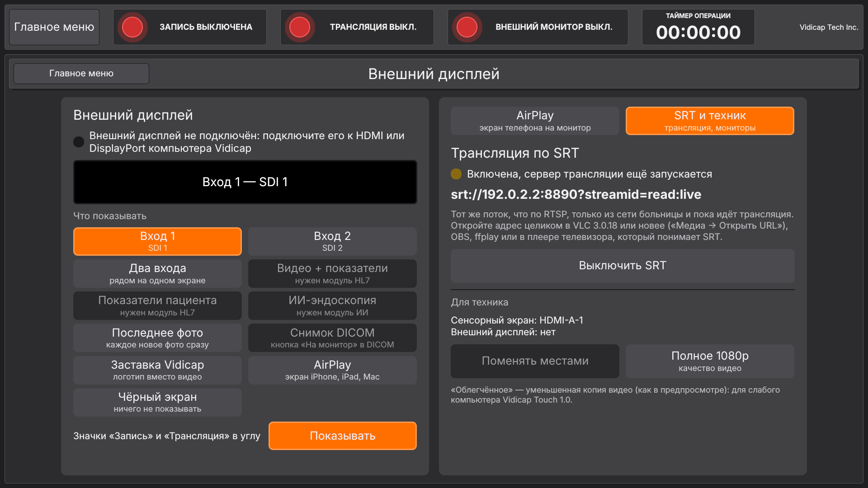Choose Два входа side by side
Image resolution: width=868 pixels, height=488 pixels.
pos(157,273)
